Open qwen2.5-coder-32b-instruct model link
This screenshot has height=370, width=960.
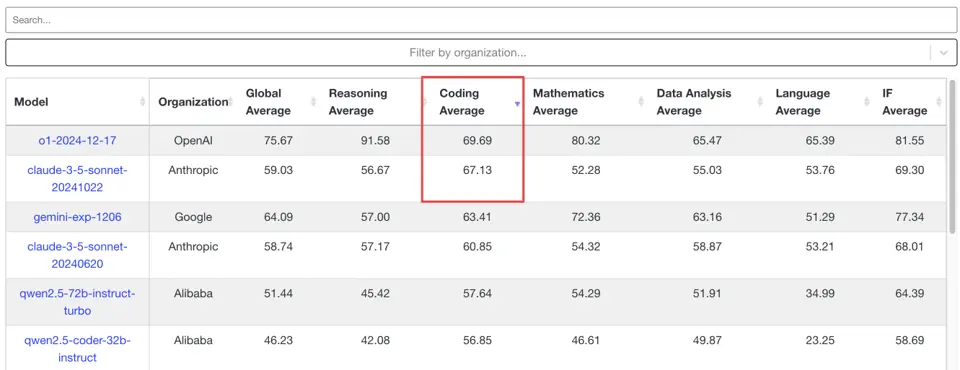tap(77, 349)
